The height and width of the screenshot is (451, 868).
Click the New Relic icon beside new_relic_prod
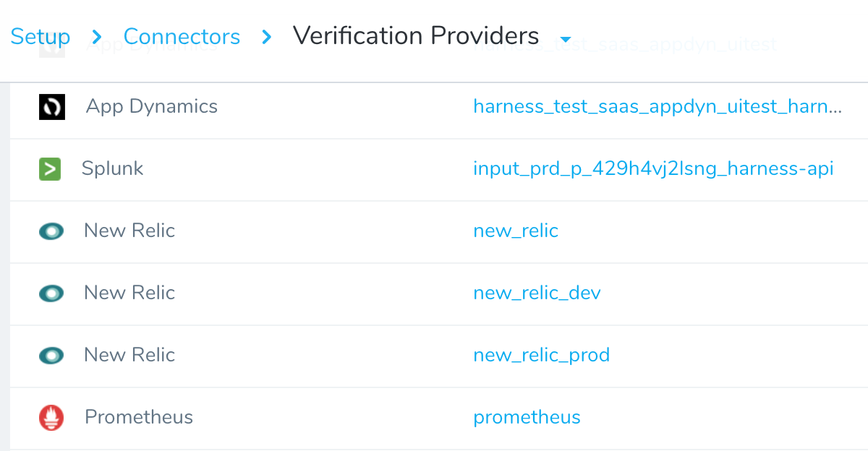[x=51, y=356]
